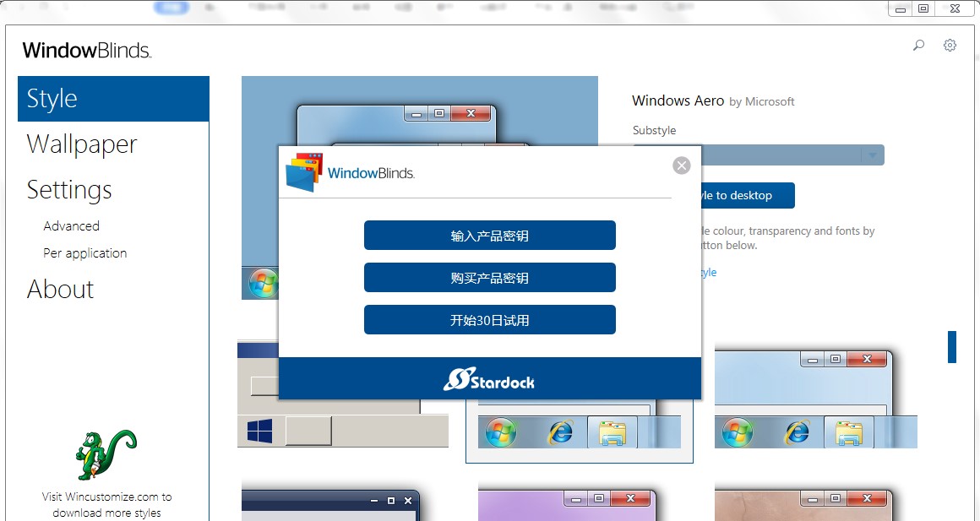Screen dimensions: 980x521
Task: Select the Style tab in sidebar
Action: click(x=113, y=99)
